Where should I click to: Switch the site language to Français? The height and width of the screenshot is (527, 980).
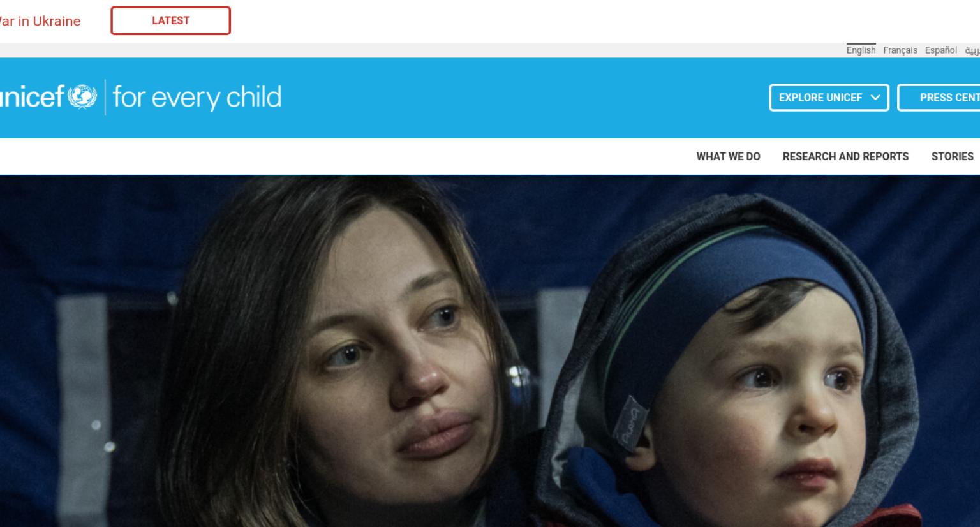pos(900,50)
